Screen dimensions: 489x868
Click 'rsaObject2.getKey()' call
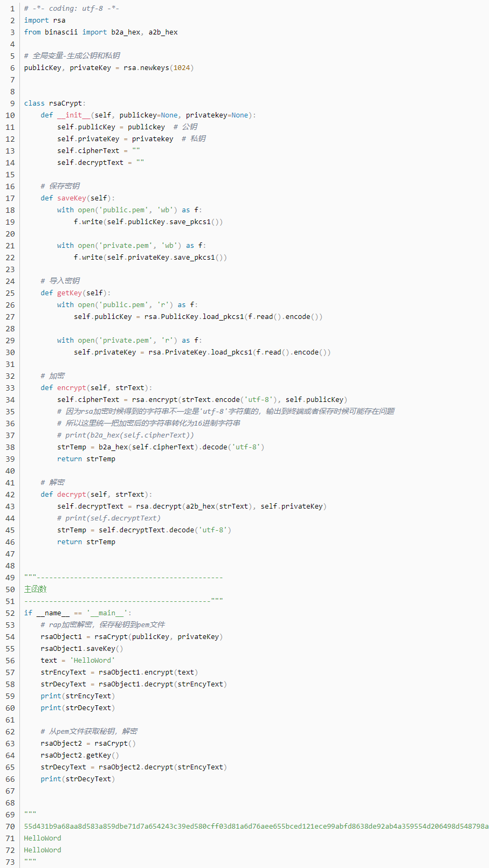coord(80,755)
